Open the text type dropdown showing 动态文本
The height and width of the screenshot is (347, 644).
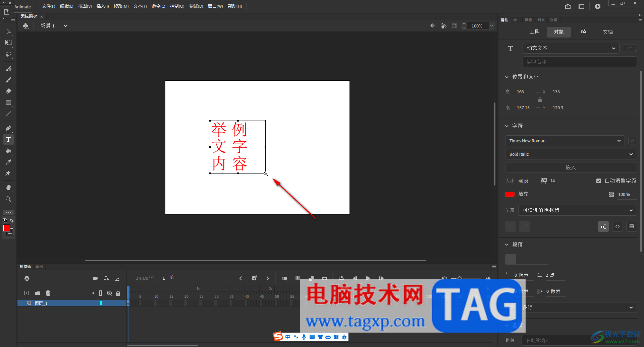pos(571,48)
